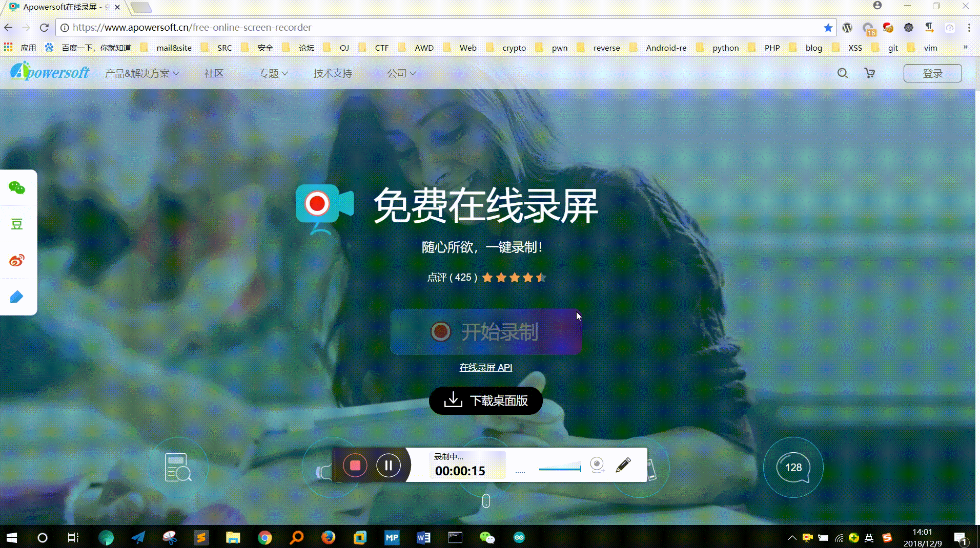Pause the screen recording

pos(389,466)
